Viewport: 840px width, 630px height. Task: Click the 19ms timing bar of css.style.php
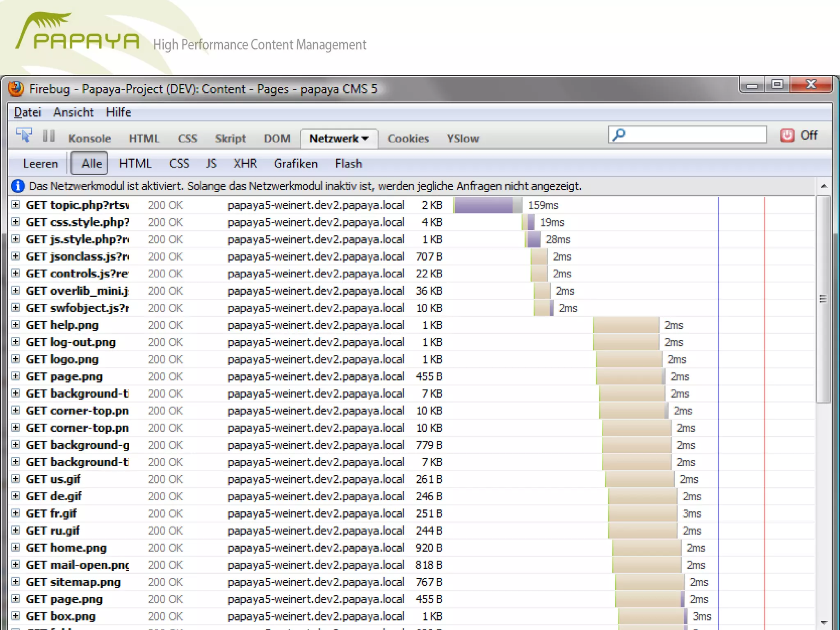click(528, 222)
